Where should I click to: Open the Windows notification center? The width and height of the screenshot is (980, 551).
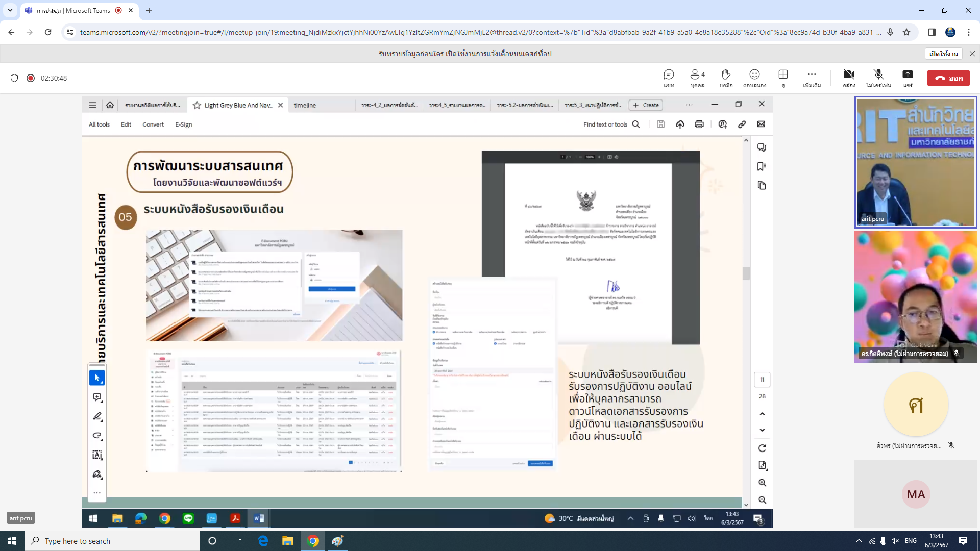[x=963, y=541]
